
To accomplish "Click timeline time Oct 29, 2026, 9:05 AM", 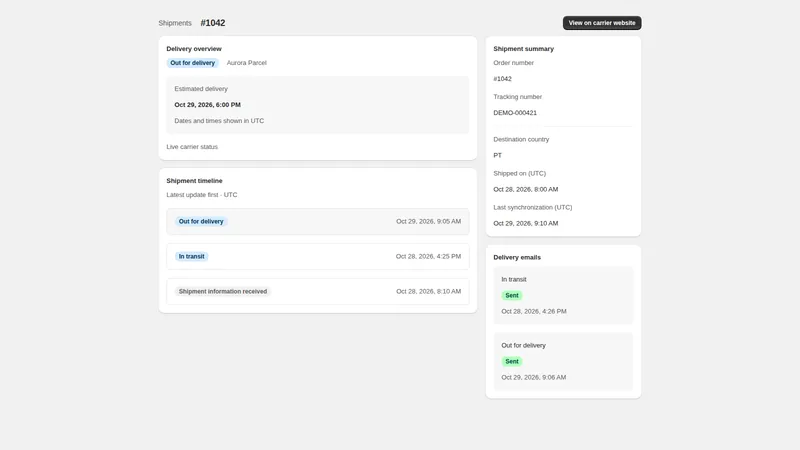I will (429, 221).
